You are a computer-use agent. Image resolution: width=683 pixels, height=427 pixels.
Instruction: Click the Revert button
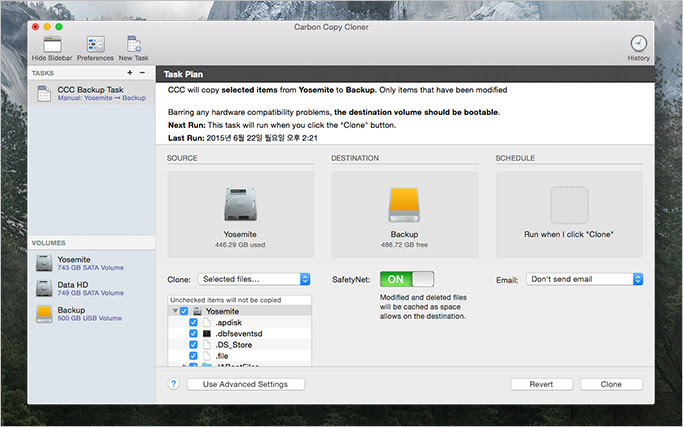click(541, 384)
